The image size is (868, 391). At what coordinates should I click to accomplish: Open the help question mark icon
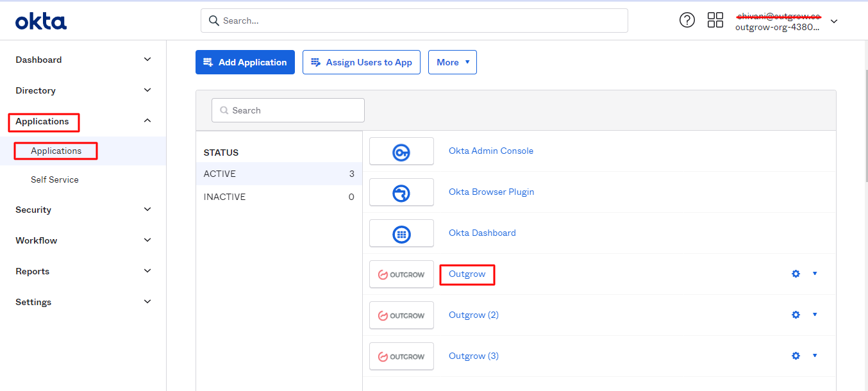click(x=687, y=20)
